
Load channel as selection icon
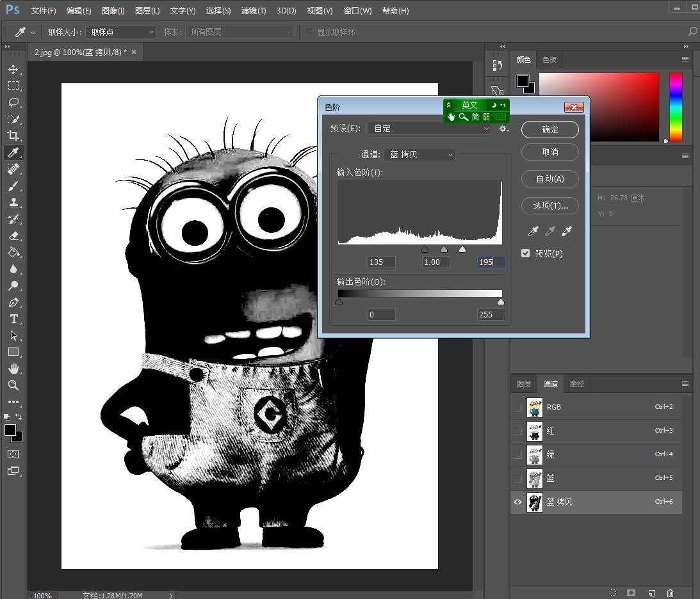614,593
